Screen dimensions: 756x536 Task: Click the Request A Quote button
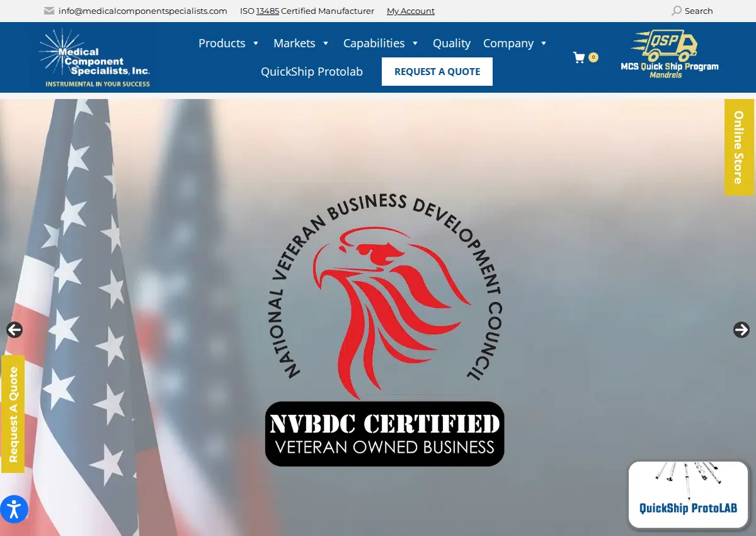click(437, 71)
